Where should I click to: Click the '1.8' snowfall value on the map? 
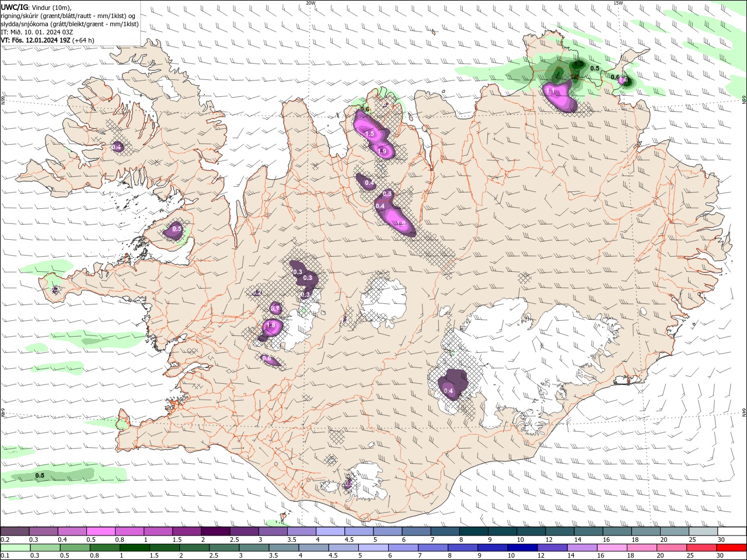pyautogui.click(x=270, y=325)
